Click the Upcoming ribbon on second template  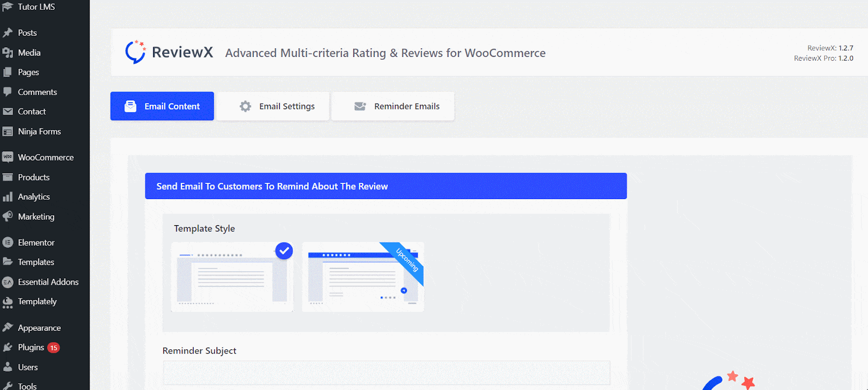click(406, 260)
